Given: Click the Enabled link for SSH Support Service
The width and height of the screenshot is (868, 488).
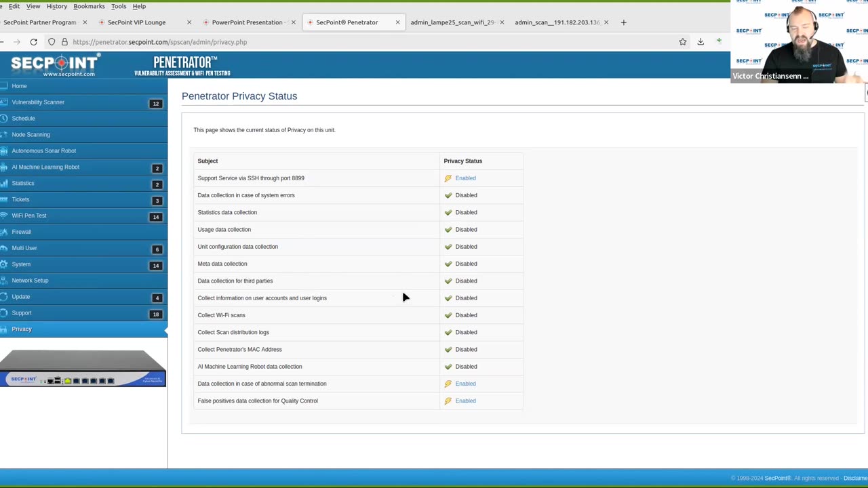Looking at the screenshot, I should point(465,178).
